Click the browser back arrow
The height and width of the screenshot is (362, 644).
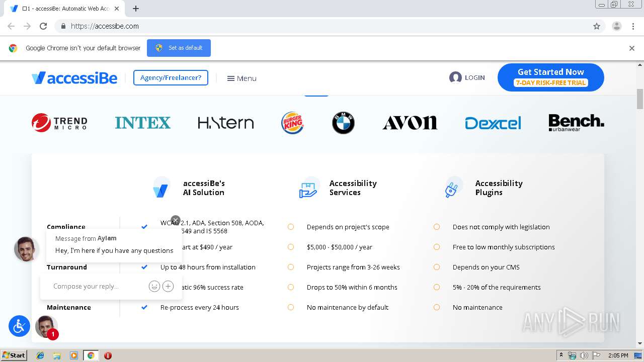[11, 26]
